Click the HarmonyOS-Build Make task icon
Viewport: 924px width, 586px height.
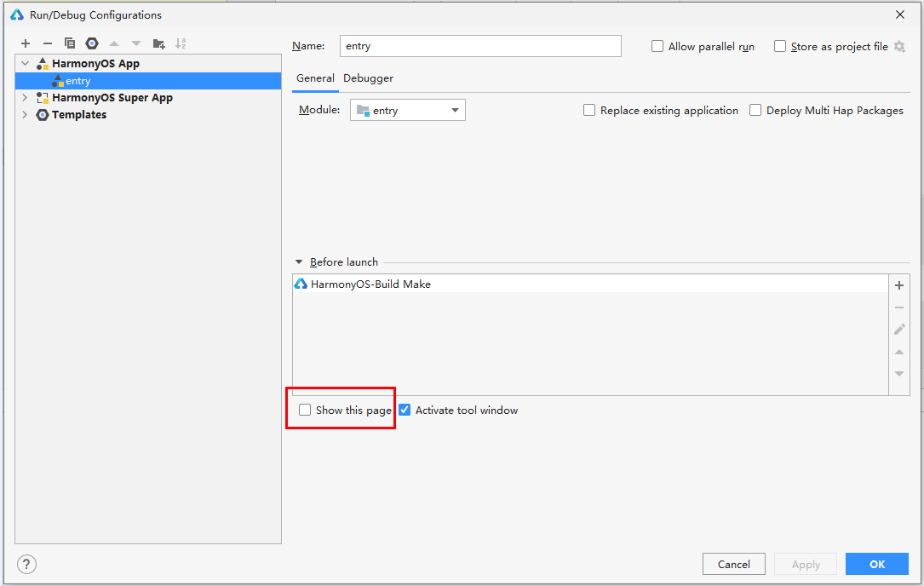(301, 284)
